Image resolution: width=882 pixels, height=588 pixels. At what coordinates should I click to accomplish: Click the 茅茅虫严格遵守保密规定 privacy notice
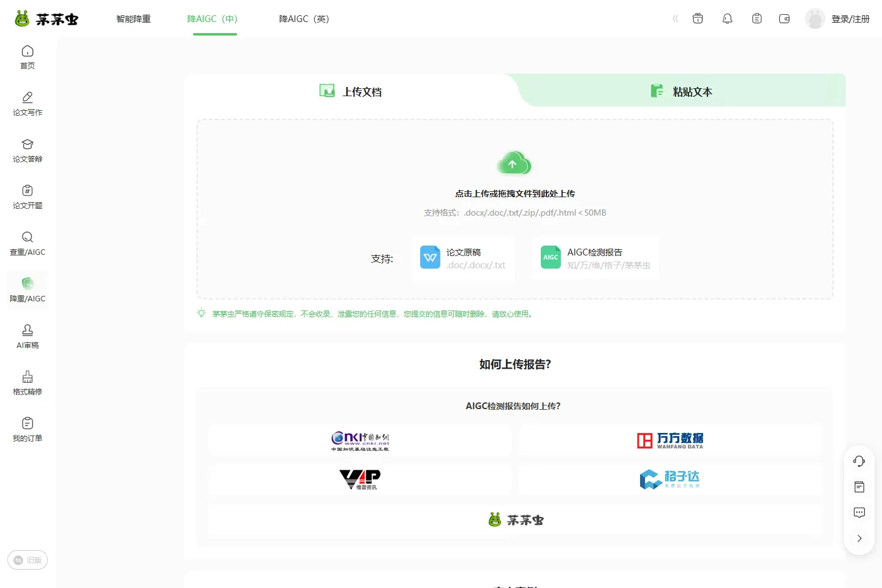pos(374,314)
